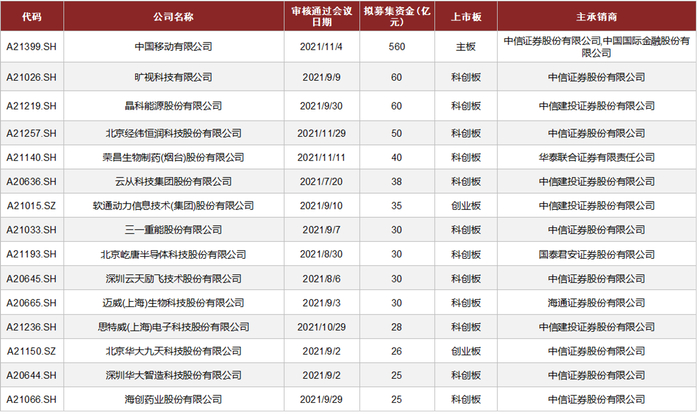Select the date 2021/9/9
The width and height of the screenshot is (700, 414).
321,77
